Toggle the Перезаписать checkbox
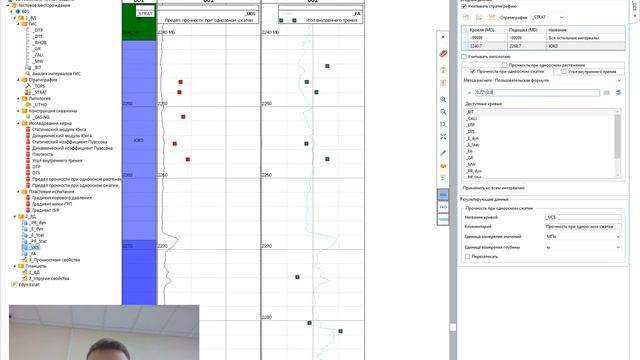 click(x=468, y=256)
